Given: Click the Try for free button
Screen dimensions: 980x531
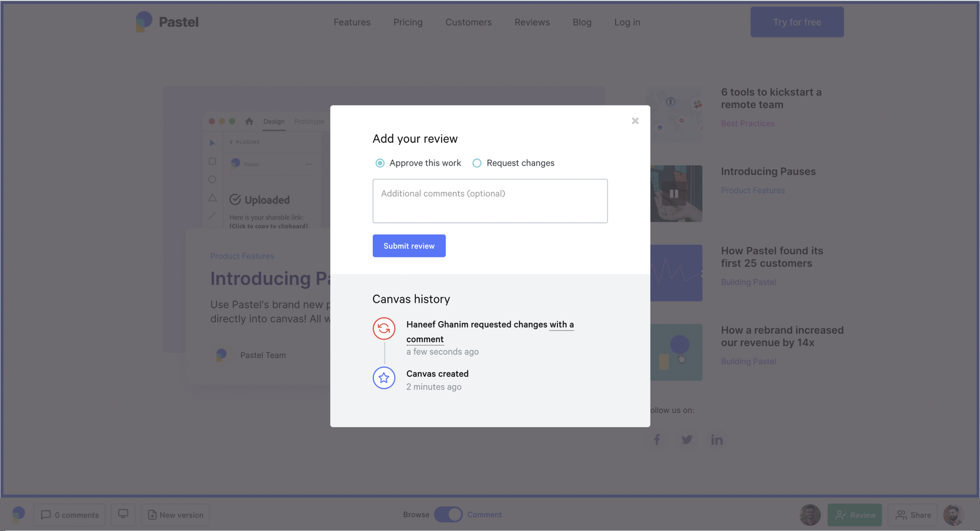Looking at the screenshot, I should pos(797,22).
